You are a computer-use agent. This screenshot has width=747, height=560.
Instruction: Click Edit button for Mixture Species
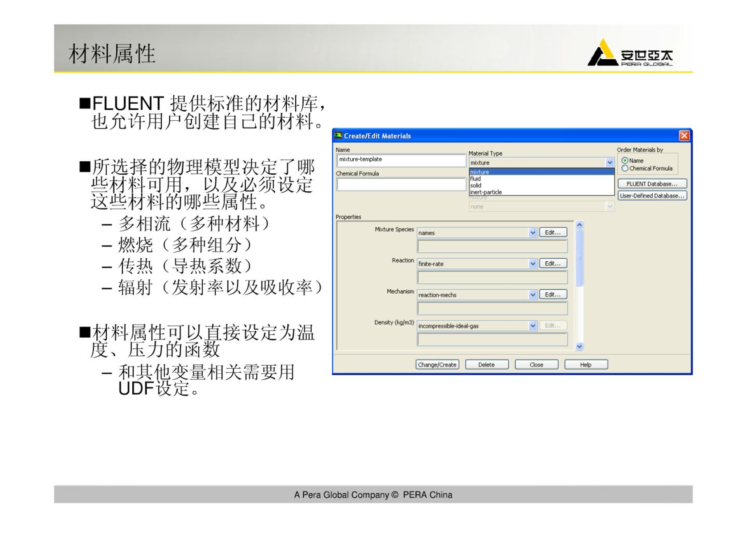553,232
